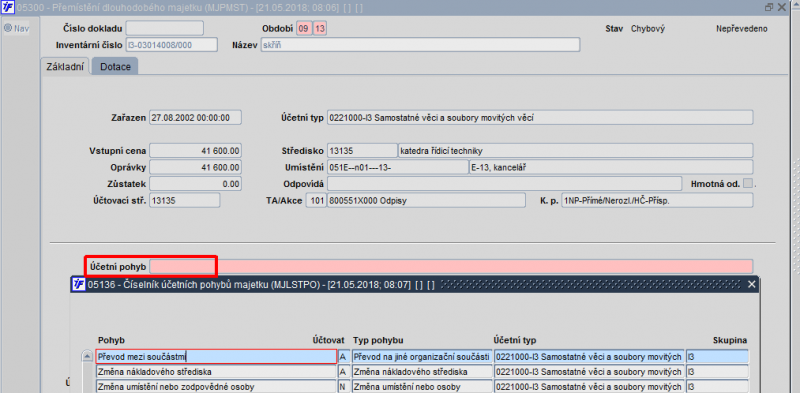Click the logo icon of Číselník popup window
This screenshot has height=393, width=800.
pos(79,284)
